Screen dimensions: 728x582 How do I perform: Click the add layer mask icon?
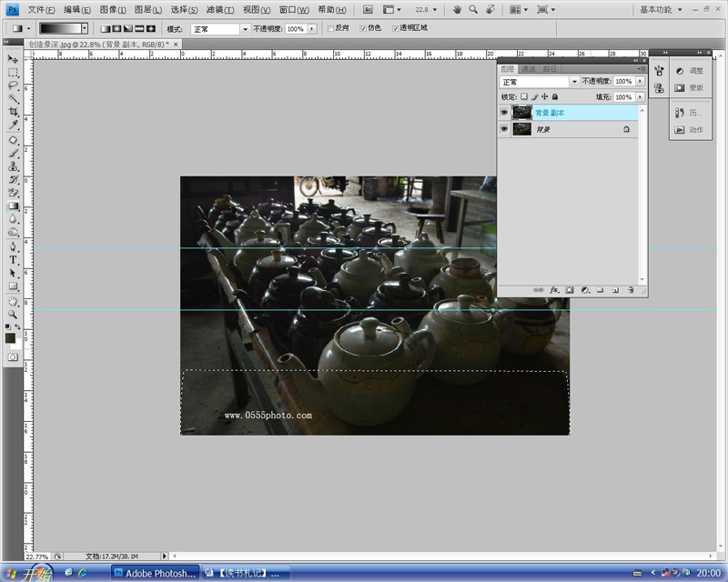pos(569,290)
